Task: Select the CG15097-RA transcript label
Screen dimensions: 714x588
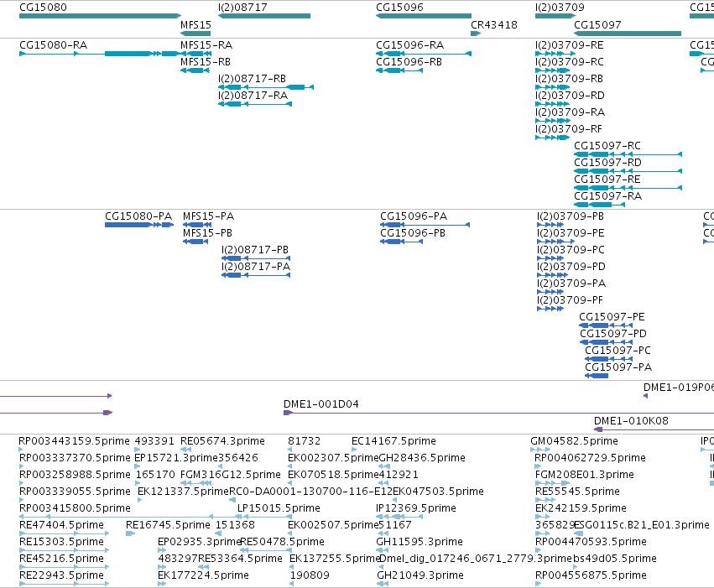Action: (608, 196)
